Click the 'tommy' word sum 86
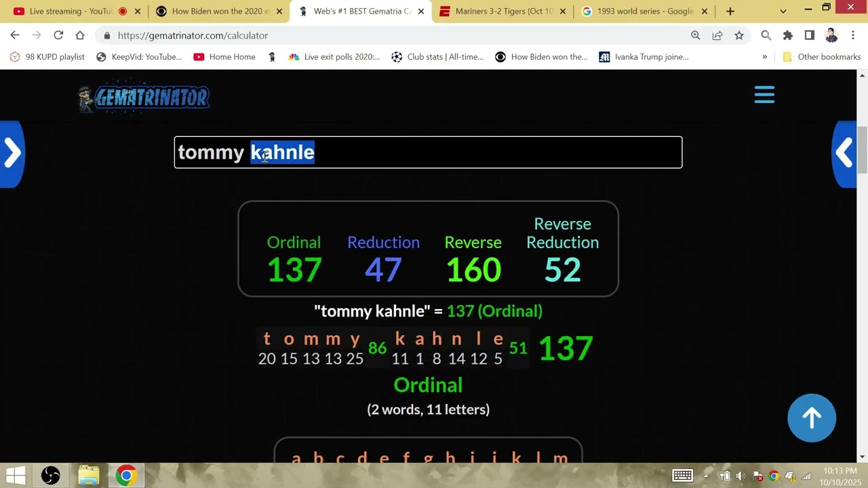This screenshot has width=868, height=488. (377, 348)
